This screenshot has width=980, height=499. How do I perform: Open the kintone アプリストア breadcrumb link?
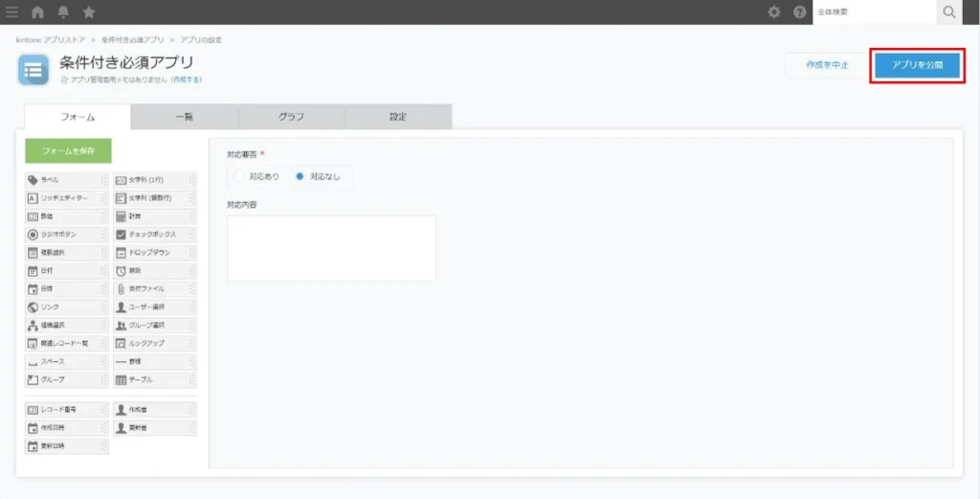pos(51,40)
